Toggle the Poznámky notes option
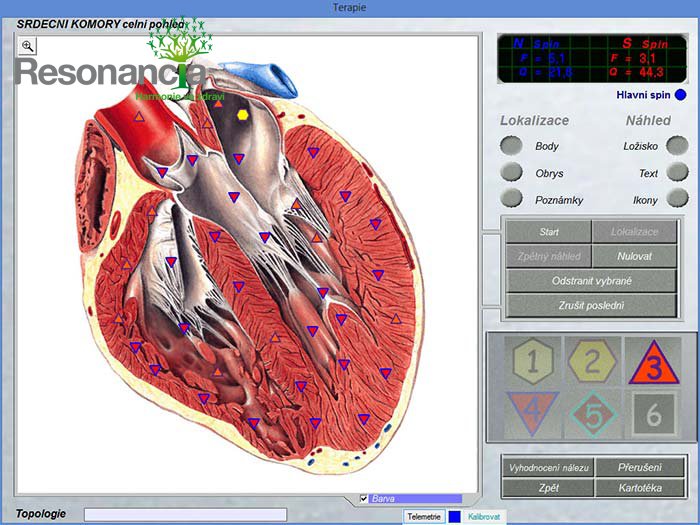The width and height of the screenshot is (700, 525). coord(512,199)
